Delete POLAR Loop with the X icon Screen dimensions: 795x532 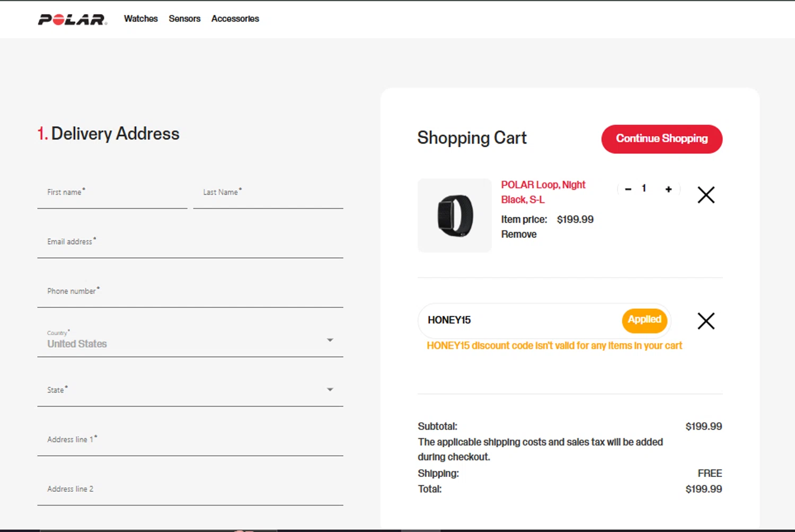[706, 195]
